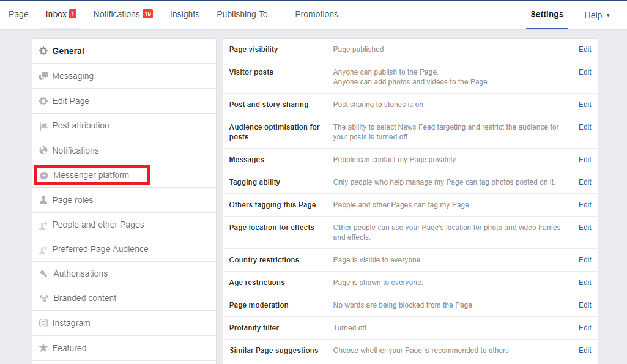Click the Notifications globe icon
This screenshot has width=627, height=364.
point(43,150)
